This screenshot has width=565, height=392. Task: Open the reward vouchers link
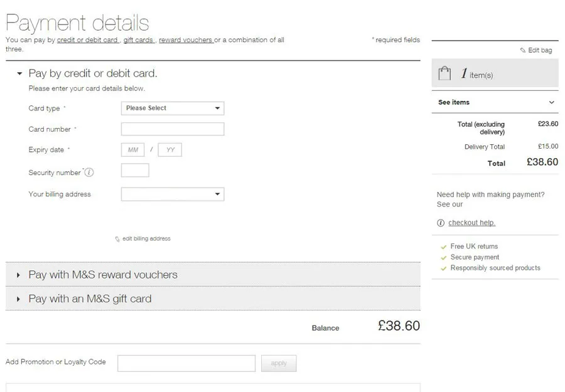(x=185, y=40)
